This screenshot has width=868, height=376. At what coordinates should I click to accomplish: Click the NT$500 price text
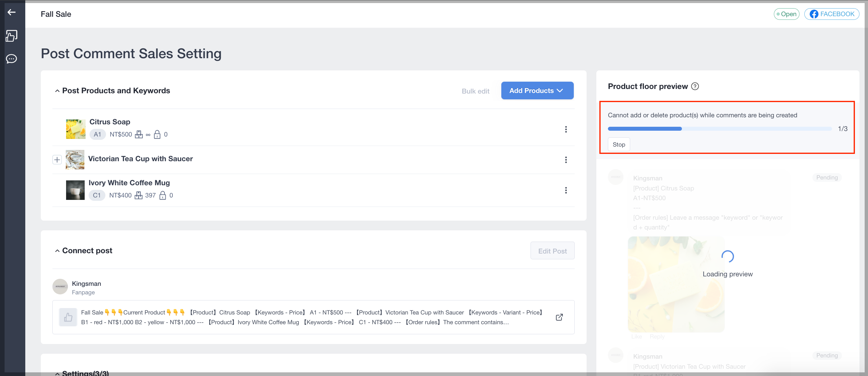point(121,135)
